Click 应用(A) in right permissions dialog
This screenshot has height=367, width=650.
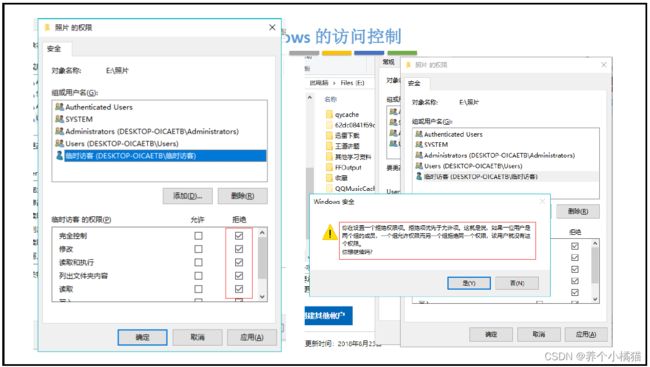click(586, 334)
